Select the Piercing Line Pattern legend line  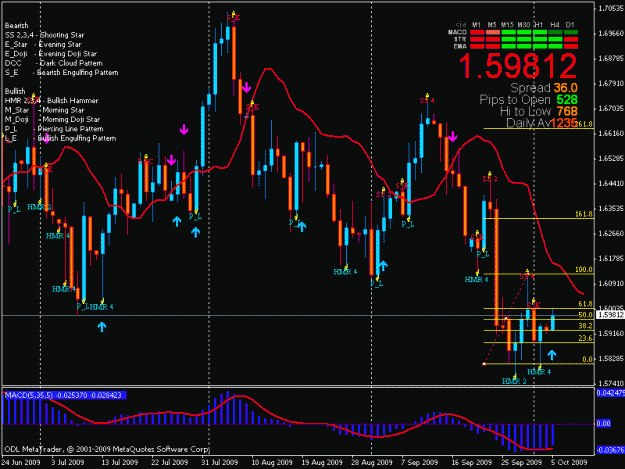tap(54, 129)
